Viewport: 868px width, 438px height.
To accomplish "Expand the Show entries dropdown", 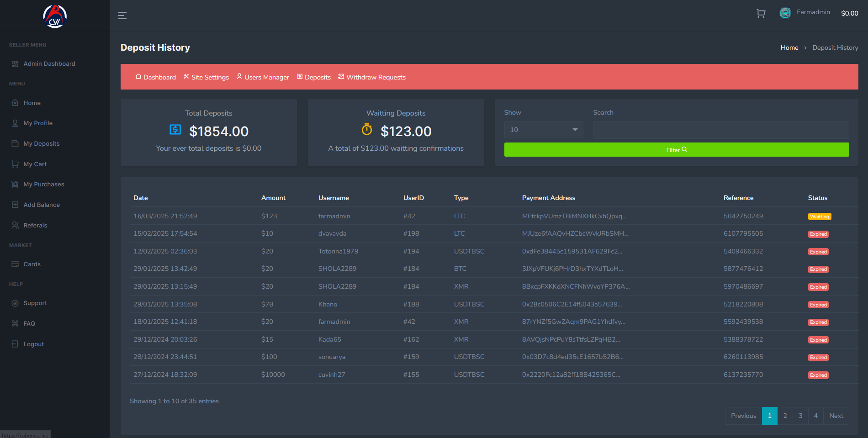I will click(x=543, y=130).
